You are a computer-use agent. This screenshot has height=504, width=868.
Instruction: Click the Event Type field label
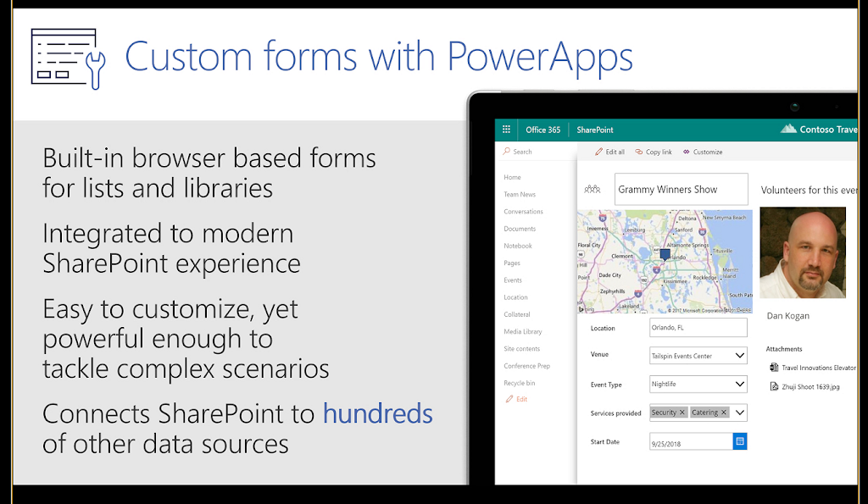605,385
